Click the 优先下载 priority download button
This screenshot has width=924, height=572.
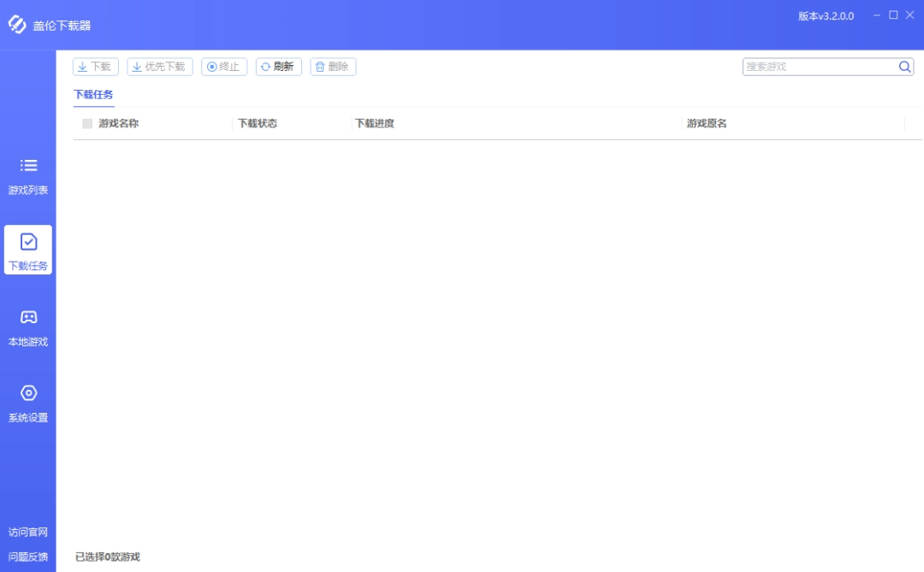tap(159, 66)
